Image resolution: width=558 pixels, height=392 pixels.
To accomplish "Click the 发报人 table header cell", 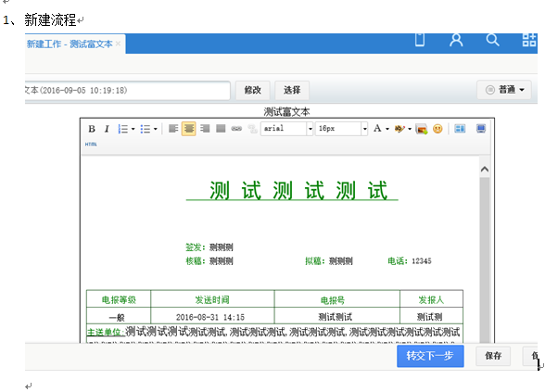I will 431,300.
